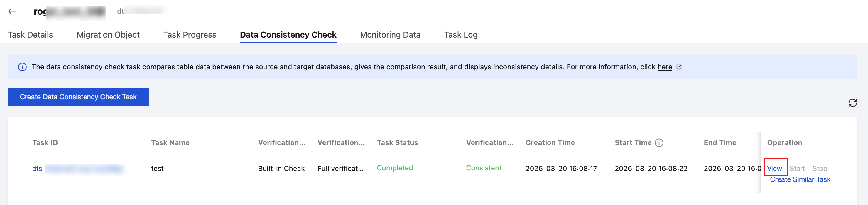Click Create Data Consistency Check Task button
The height and width of the screenshot is (205, 868).
78,97
